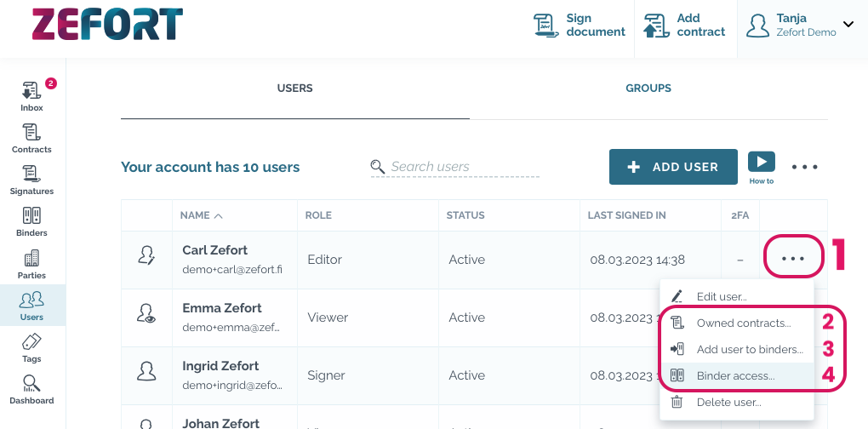Open Signatures from the sidebar
Viewport: 868px width, 429px height.
[x=31, y=180]
